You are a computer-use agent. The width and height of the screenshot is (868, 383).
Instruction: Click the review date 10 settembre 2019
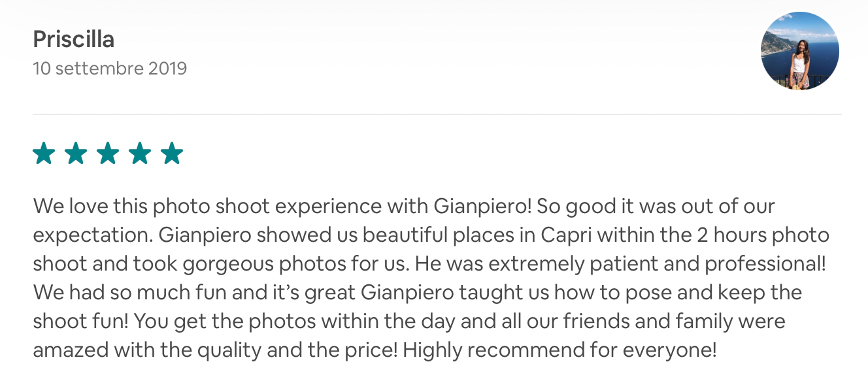(x=110, y=68)
